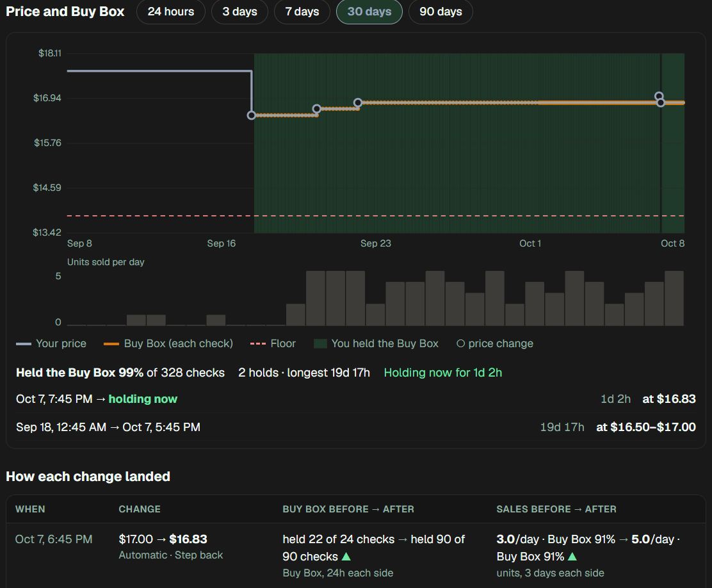Click the green up arrow after Buy Box 91%
Image resolution: width=712 pixels, height=588 pixels.
click(x=572, y=556)
